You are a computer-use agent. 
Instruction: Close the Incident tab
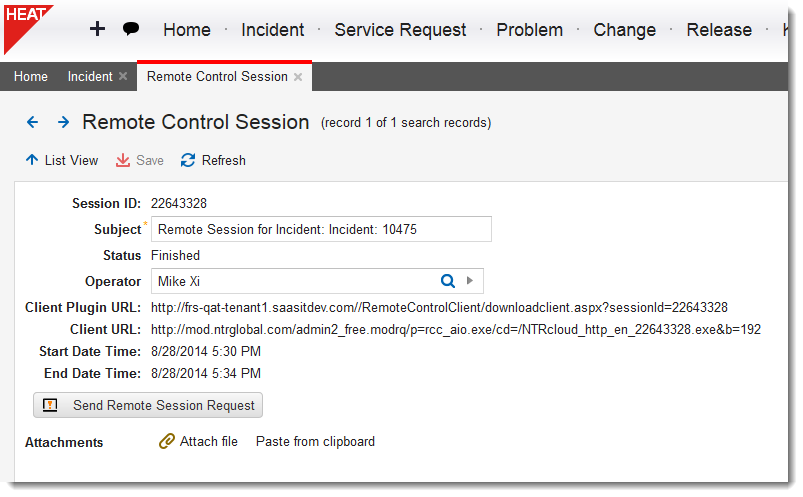pyautogui.click(x=123, y=76)
